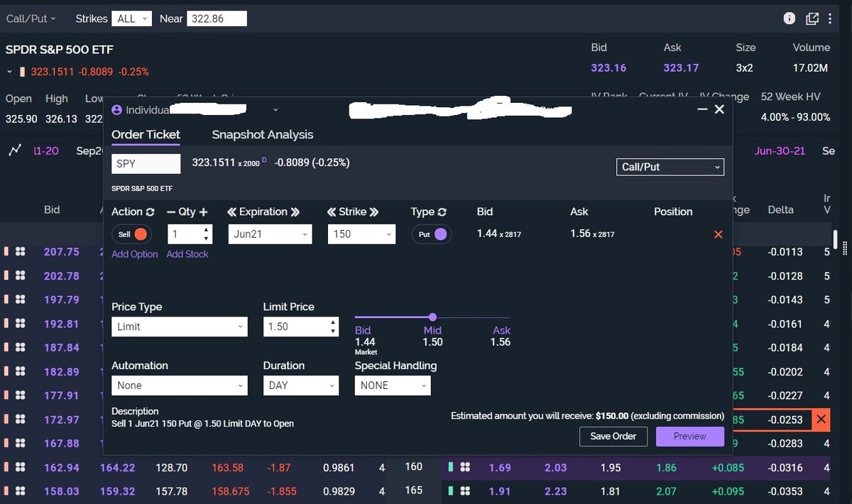Go to next expiration with right chevrons
852x504 pixels.
(295, 212)
